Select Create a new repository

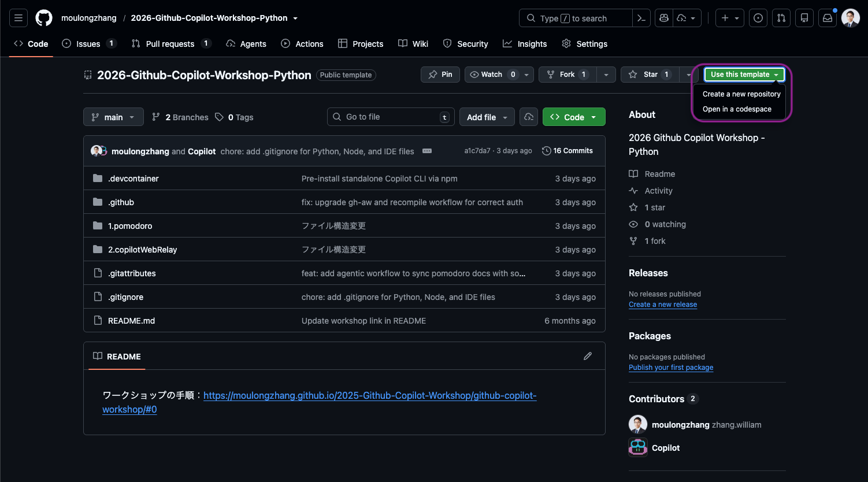click(741, 94)
